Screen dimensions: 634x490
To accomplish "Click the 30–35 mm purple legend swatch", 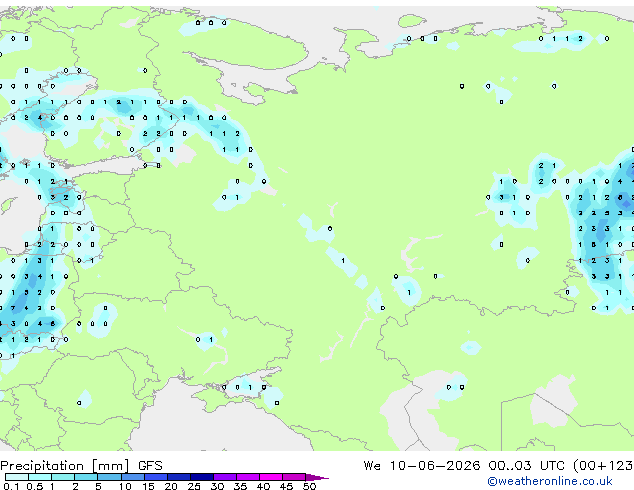I will coord(225,477).
